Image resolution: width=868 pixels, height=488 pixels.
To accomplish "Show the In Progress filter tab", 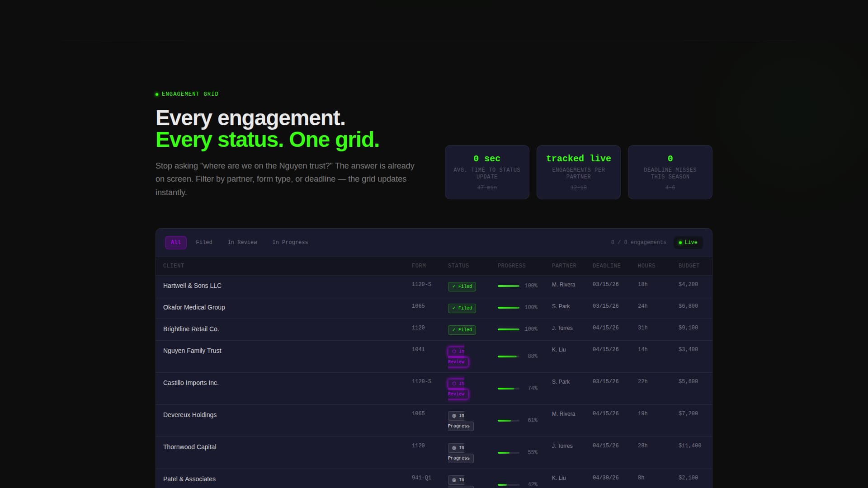I will point(290,243).
